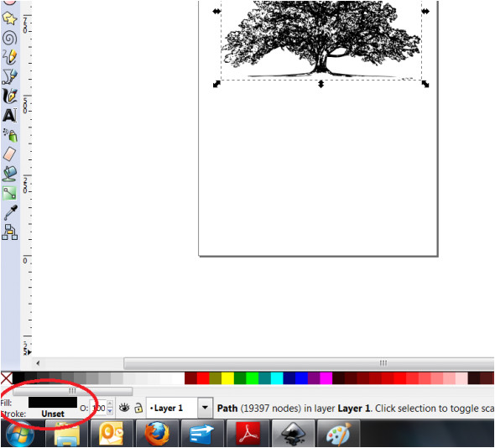
Task: Click the 'Path (19397 nodes)' status message
Action: (x=258, y=409)
